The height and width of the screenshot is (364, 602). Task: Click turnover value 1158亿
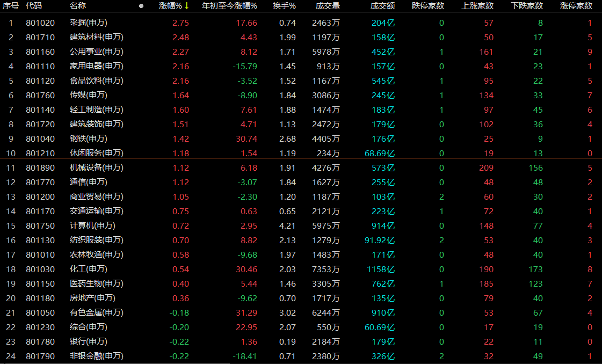point(381,269)
